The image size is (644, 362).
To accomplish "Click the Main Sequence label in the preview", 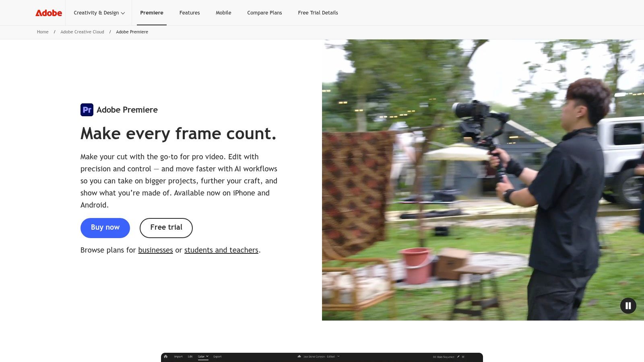I will pyautogui.click(x=444, y=357).
